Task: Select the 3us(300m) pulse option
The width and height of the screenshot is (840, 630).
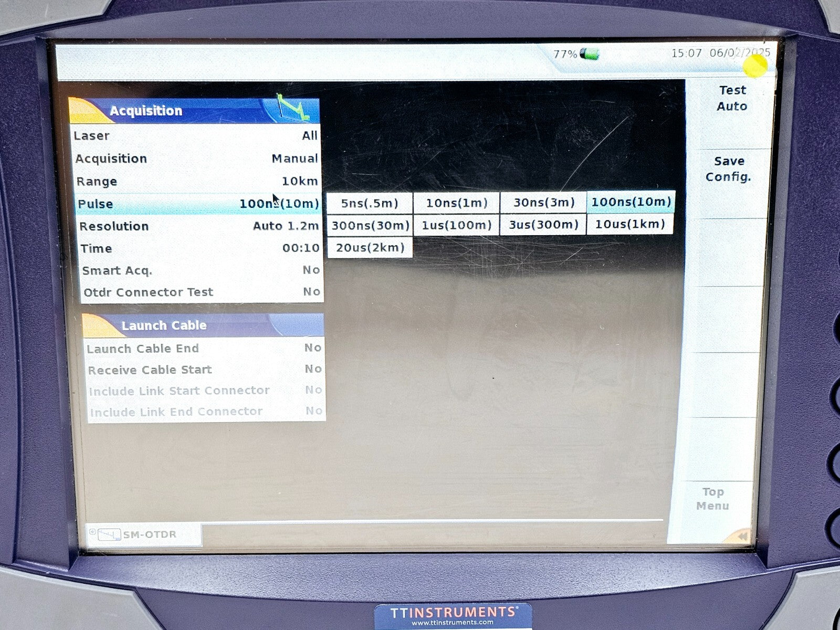Action: point(541,224)
